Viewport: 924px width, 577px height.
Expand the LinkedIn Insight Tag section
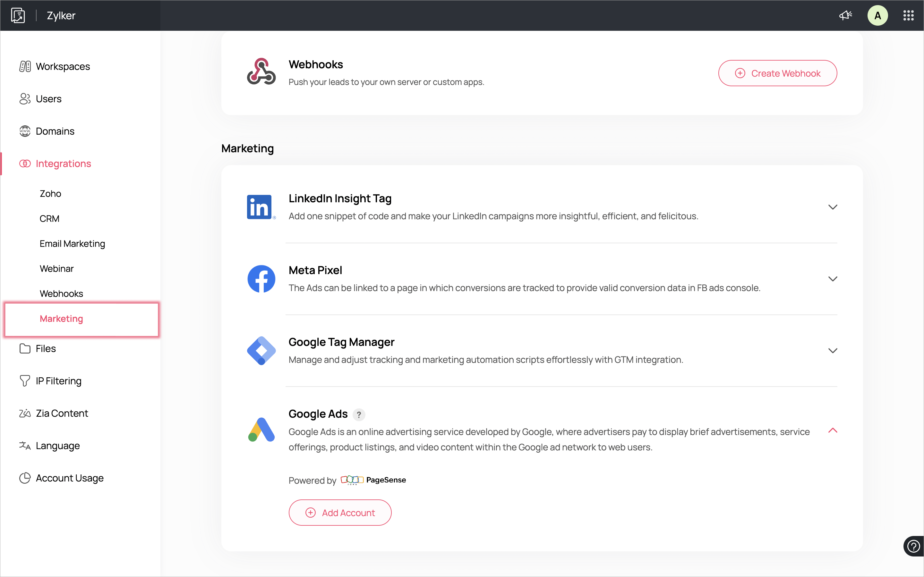point(832,207)
